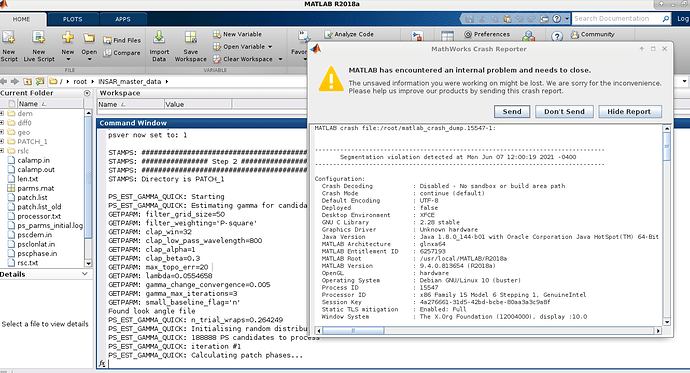Switch to the APPS tab

coord(123,19)
